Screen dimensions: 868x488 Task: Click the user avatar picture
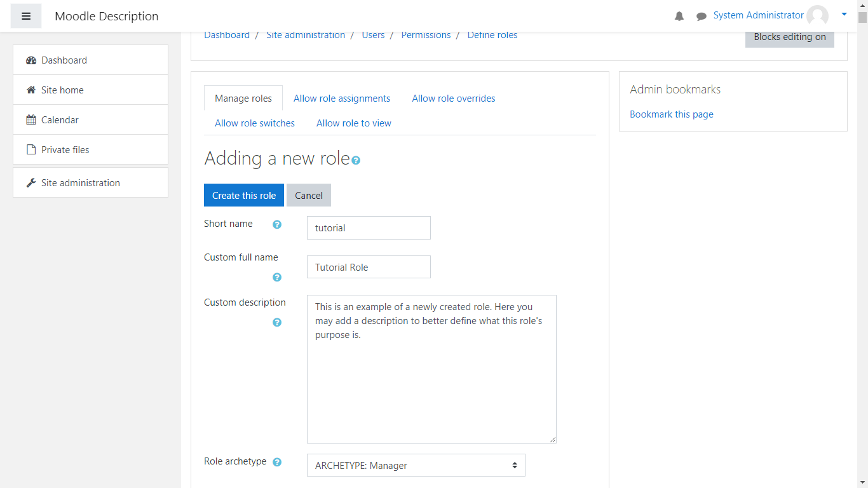(x=817, y=16)
